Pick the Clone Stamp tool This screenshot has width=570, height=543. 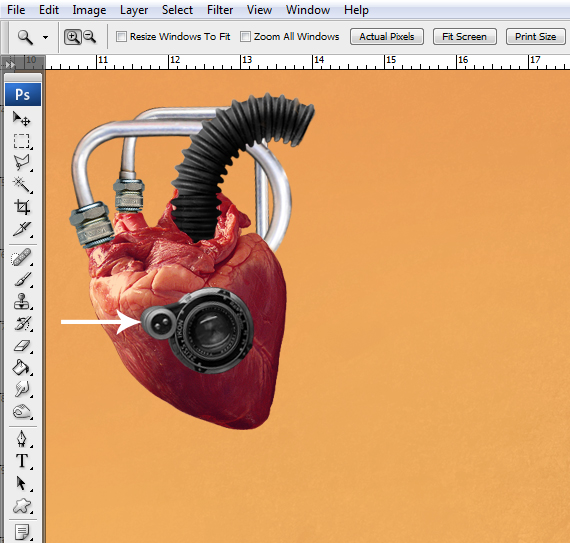(x=22, y=302)
